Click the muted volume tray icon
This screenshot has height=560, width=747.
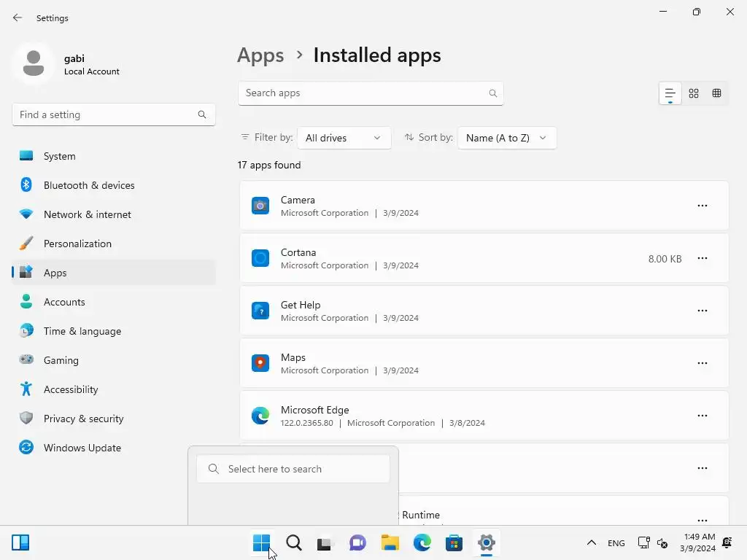tap(662, 542)
